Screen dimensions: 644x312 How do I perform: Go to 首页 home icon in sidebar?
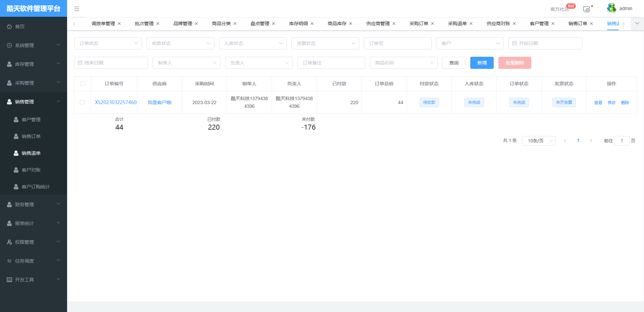pos(9,27)
